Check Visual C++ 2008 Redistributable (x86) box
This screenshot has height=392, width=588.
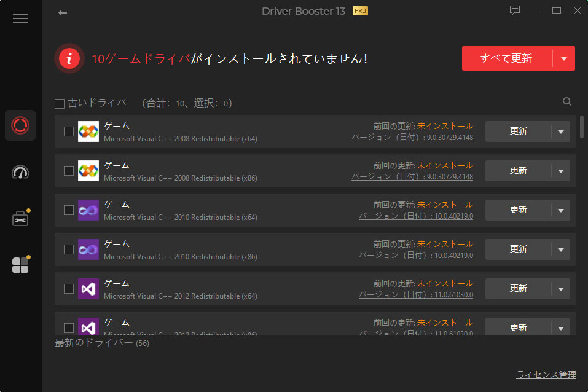69,171
